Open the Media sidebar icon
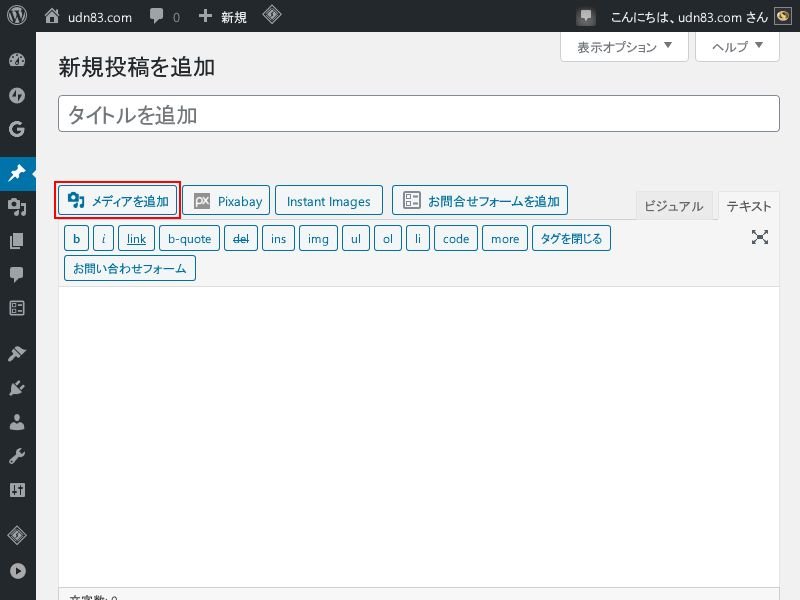The height and width of the screenshot is (600, 800). (x=17, y=207)
